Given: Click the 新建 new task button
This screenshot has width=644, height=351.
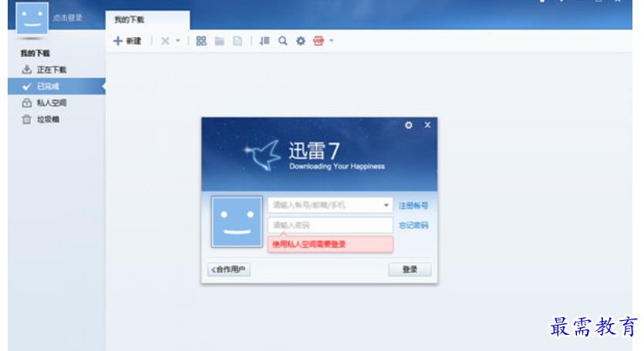Looking at the screenshot, I should (x=127, y=41).
